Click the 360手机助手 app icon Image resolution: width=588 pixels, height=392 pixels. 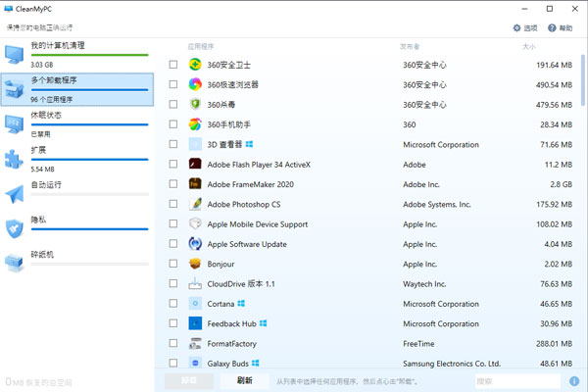(195, 124)
